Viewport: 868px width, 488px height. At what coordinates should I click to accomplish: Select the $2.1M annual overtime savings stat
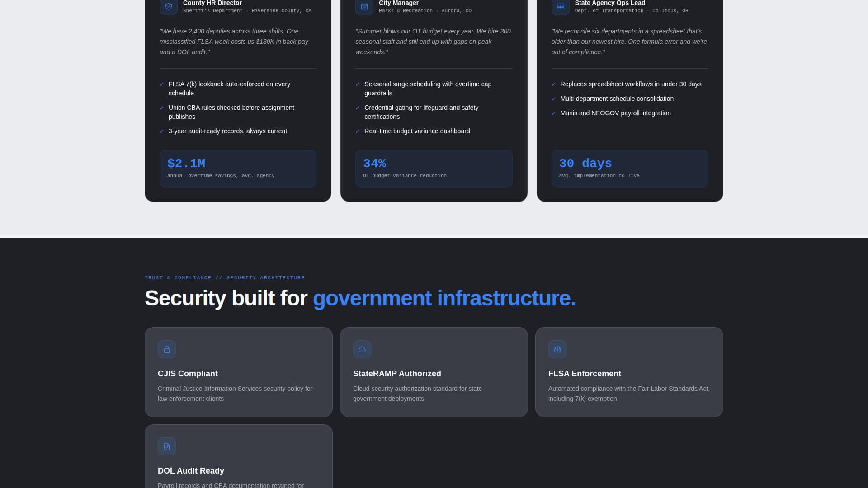click(x=238, y=169)
